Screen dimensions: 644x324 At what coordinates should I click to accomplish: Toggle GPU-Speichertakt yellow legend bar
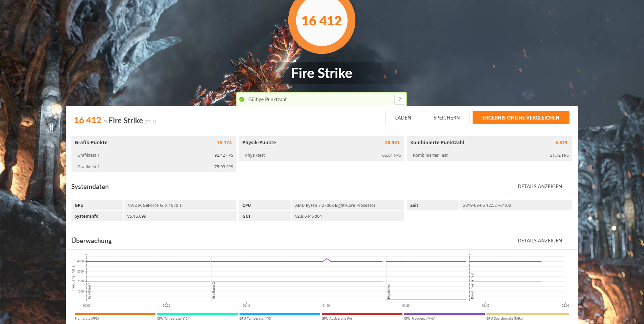(x=527, y=314)
